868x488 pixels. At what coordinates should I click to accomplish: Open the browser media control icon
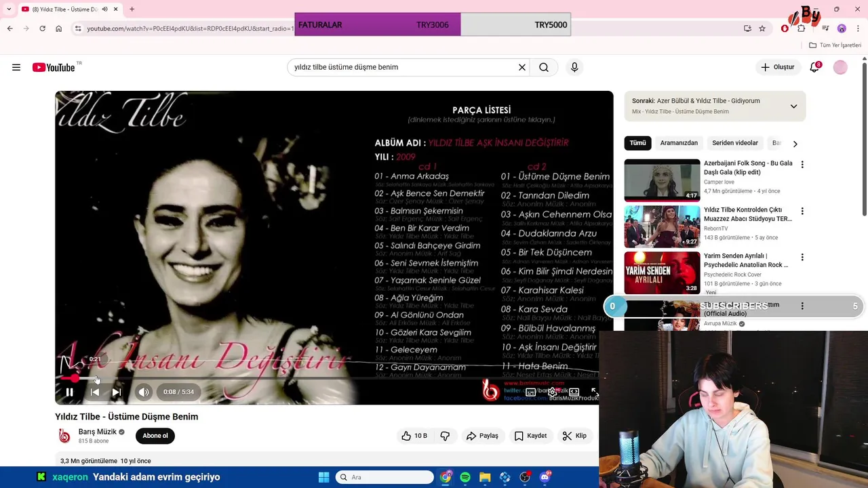(825, 28)
